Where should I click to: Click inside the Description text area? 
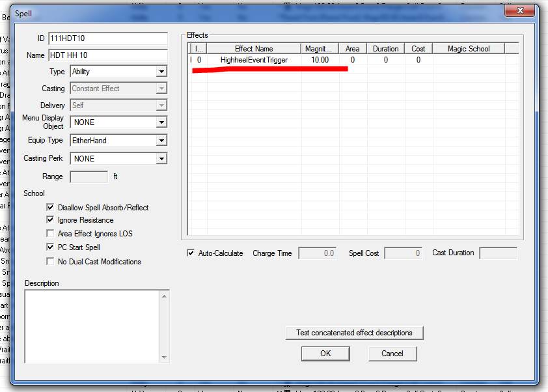[x=92, y=327]
